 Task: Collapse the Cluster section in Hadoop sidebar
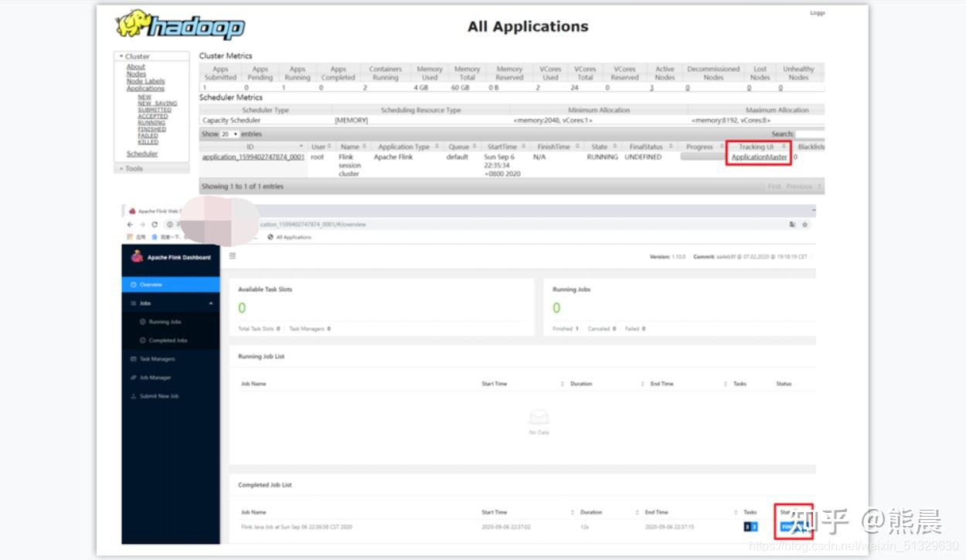tap(151, 56)
